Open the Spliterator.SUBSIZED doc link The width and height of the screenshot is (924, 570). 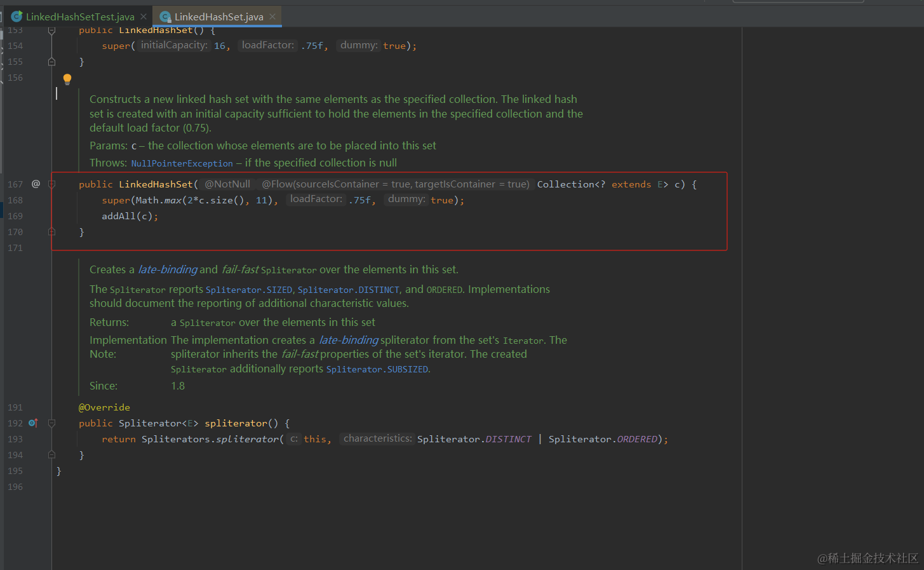coord(377,369)
